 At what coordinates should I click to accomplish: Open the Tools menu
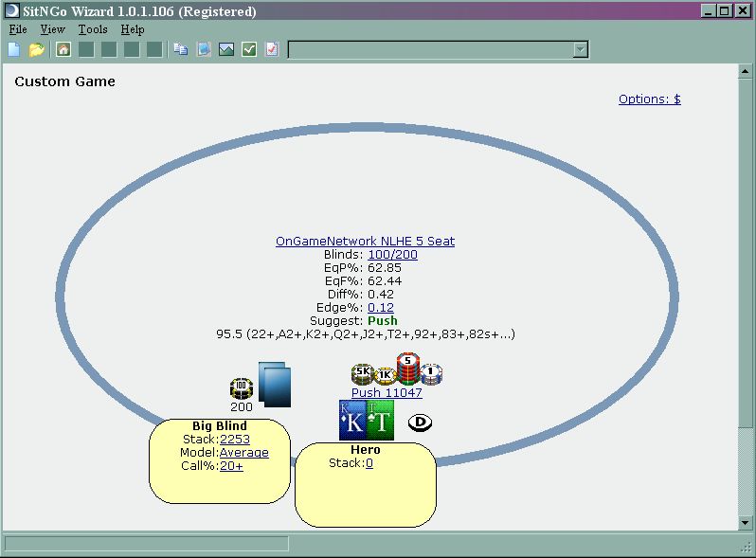tap(93, 29)
